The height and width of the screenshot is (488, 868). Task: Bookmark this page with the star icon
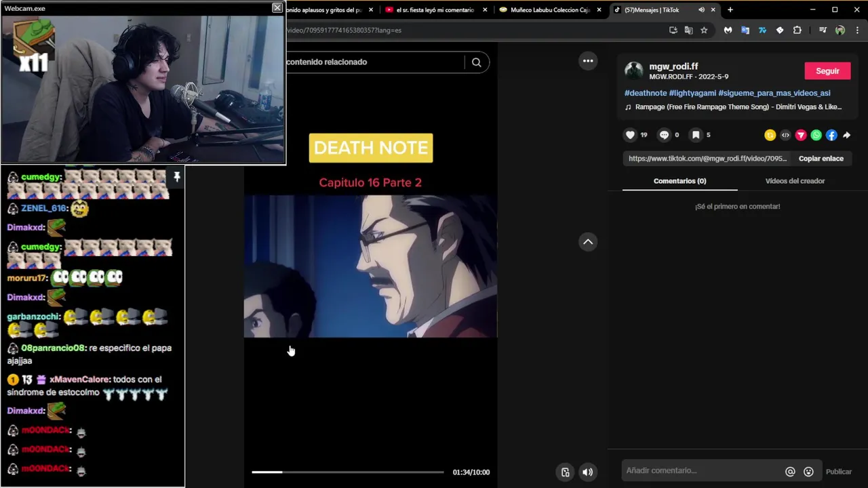click(704, 30)
